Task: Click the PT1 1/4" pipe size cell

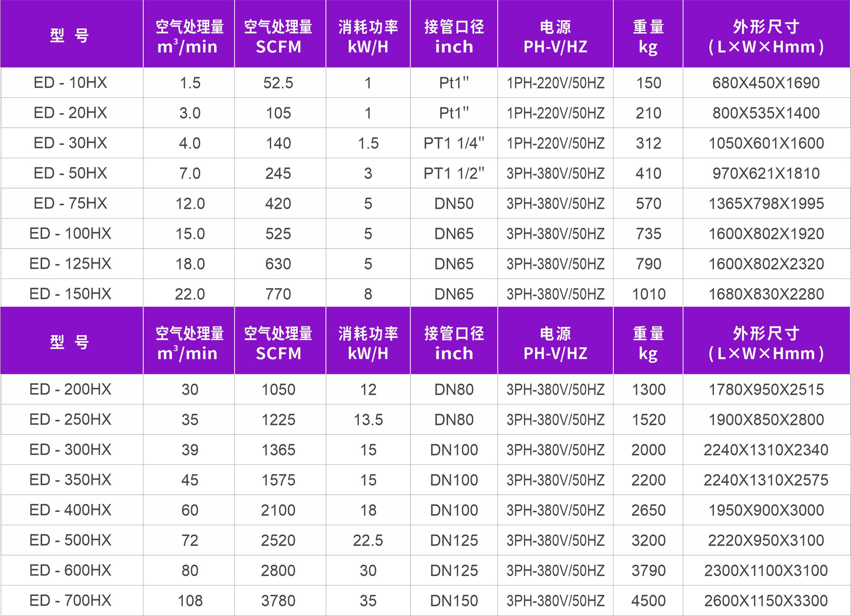Action: tap(454, 143)
